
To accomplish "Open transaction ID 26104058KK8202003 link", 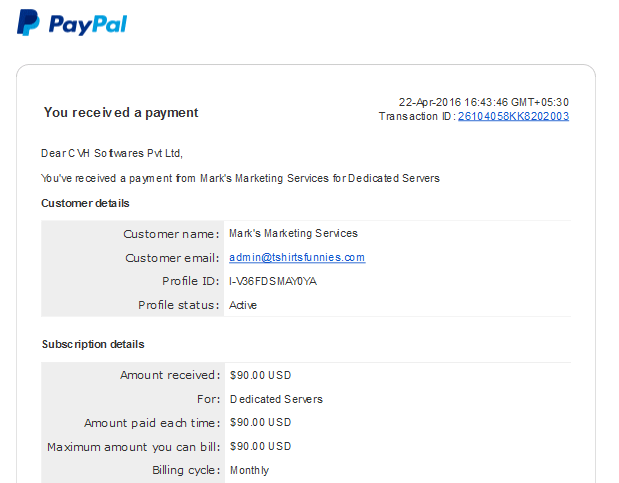I will [x=513, y=117].
